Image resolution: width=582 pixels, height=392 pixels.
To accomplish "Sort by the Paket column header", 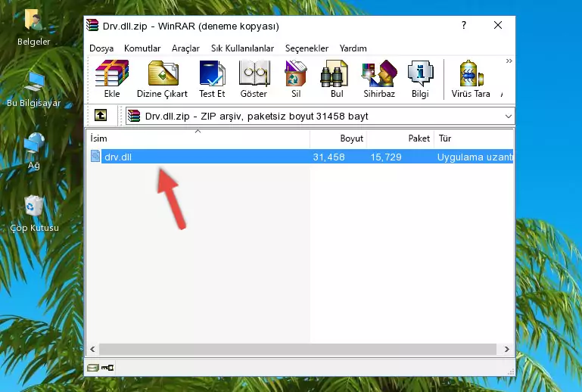I will click(x=400, y=138).
